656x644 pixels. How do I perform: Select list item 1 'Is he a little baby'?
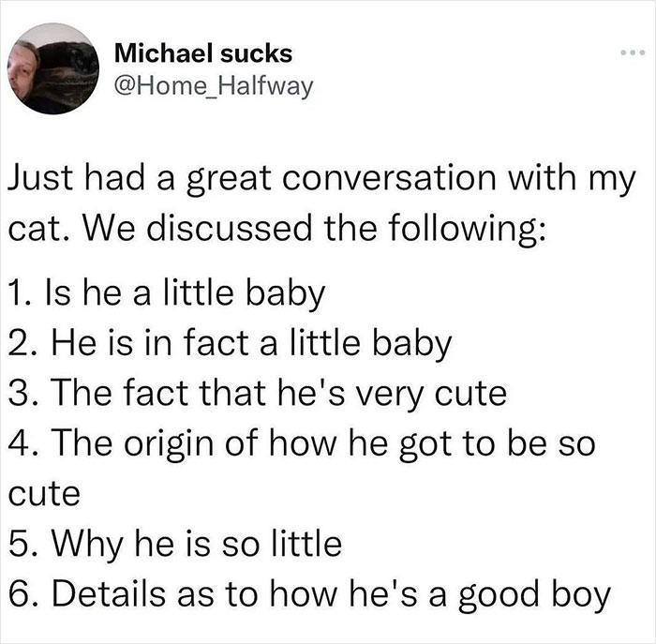pos(166,292)
